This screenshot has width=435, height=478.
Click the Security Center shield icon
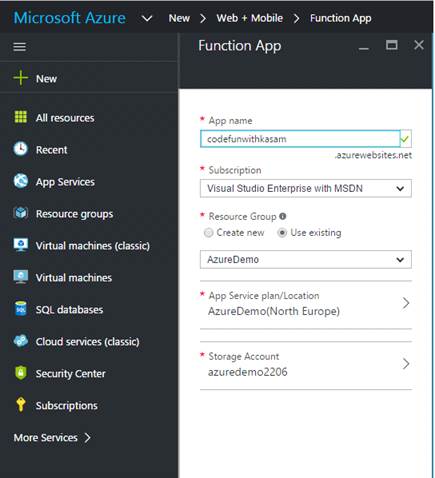click(21, 373)
